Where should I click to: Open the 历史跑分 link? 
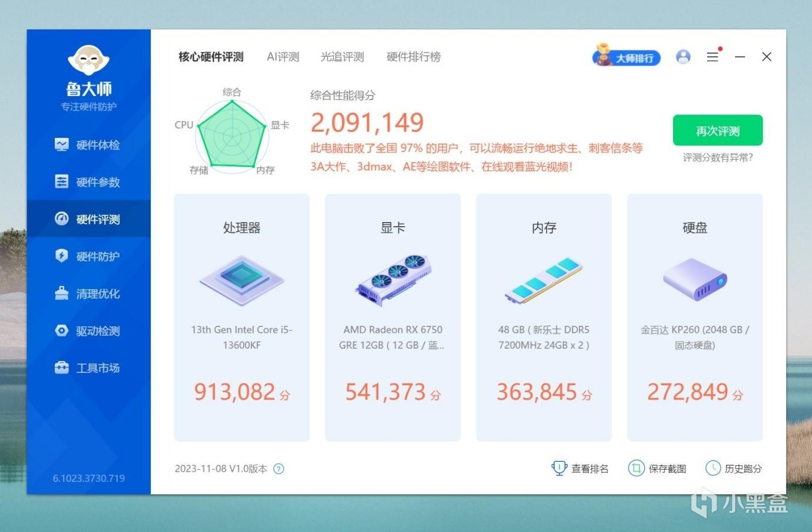coord(743,469)
